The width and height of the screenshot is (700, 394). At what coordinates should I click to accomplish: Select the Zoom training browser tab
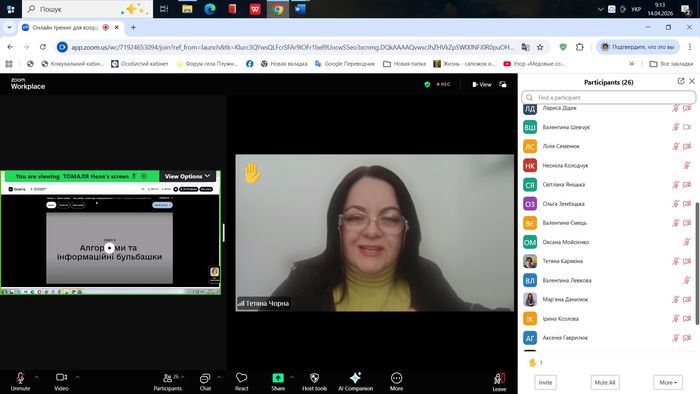pyautogui.click(x=66, y=28)
